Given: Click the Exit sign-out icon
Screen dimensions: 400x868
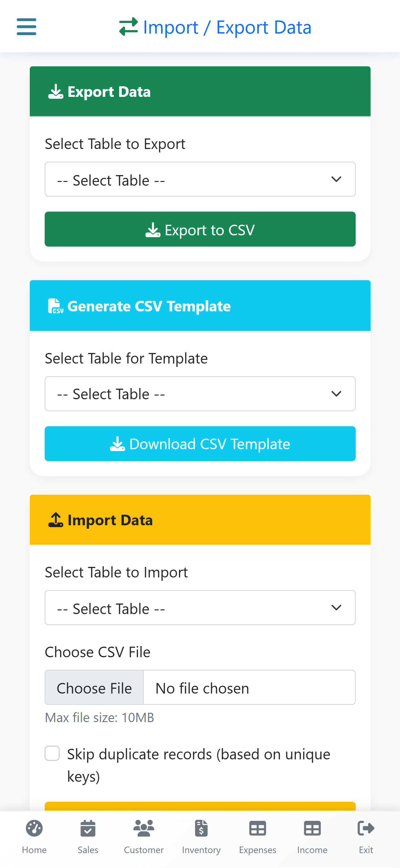Looking at the screenshot, I should tap(366, 828).
